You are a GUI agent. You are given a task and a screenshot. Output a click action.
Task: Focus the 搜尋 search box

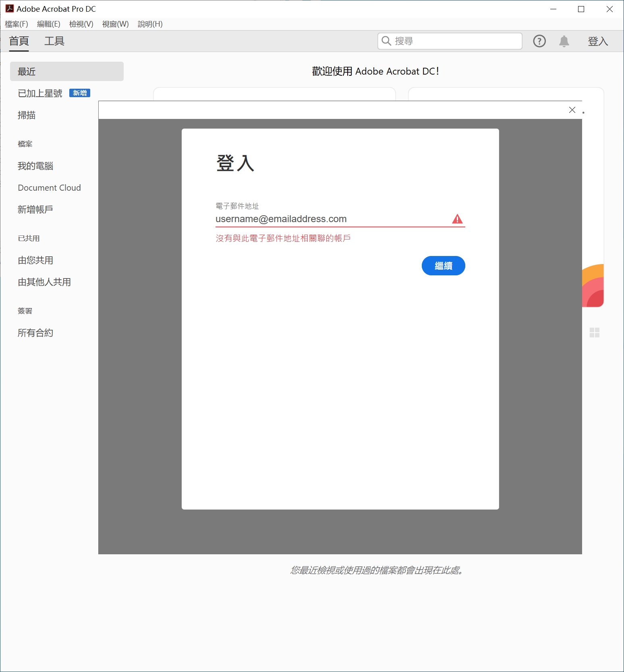450,41
